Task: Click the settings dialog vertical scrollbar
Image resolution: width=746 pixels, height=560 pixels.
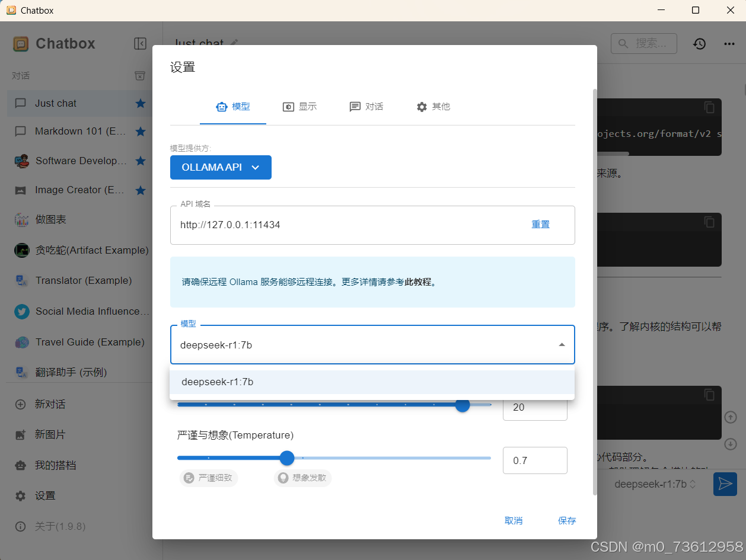Action: 595,292
